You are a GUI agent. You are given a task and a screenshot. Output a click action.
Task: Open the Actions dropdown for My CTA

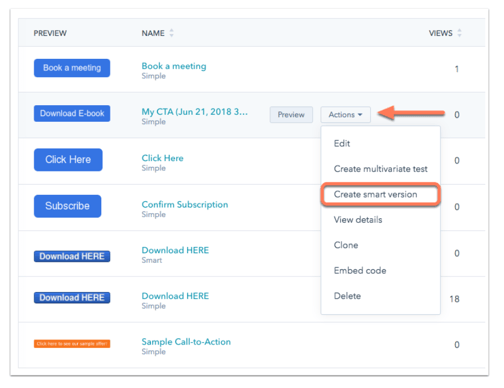(x=345, y=115)
